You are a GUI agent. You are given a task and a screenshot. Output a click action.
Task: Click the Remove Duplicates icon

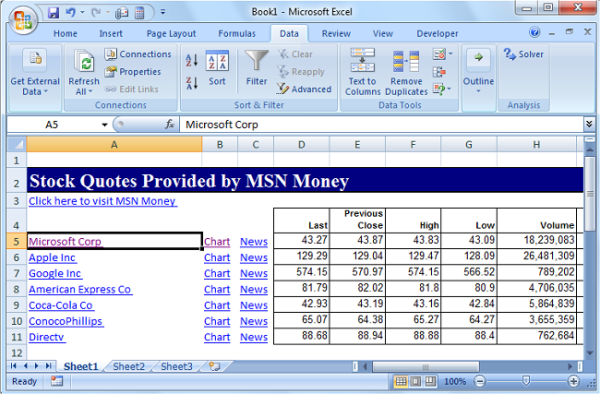coord(406,72)
